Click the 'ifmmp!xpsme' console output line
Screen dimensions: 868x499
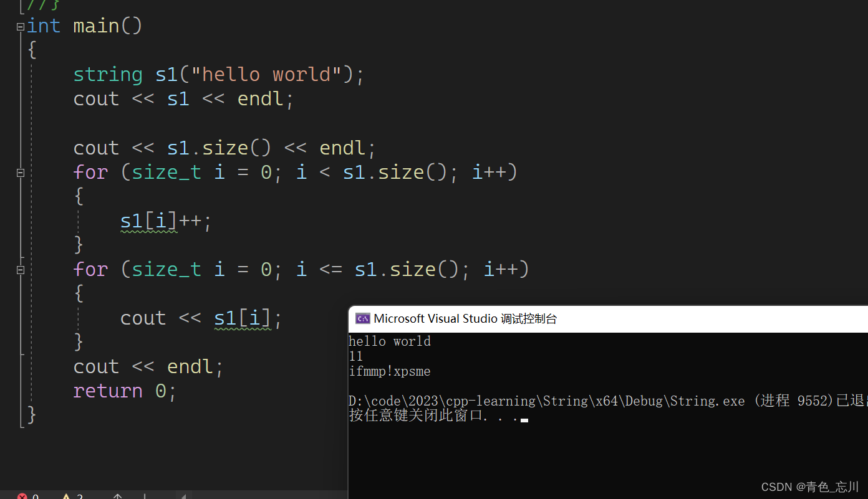click(390, 372)
